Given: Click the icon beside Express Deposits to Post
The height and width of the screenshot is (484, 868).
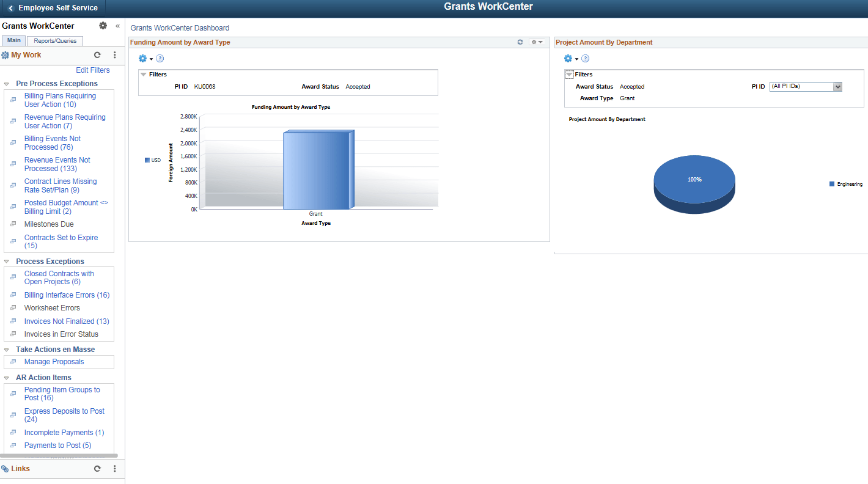Looking at the screenshot, I should coord(13,415).
